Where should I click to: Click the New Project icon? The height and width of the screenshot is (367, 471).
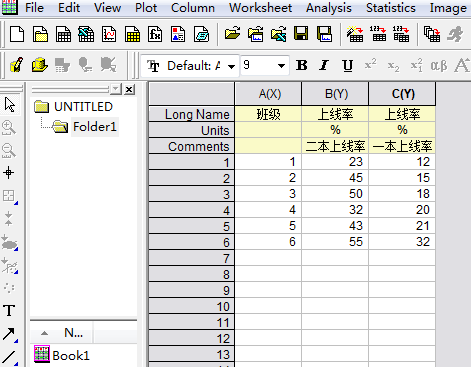point(17,34)
